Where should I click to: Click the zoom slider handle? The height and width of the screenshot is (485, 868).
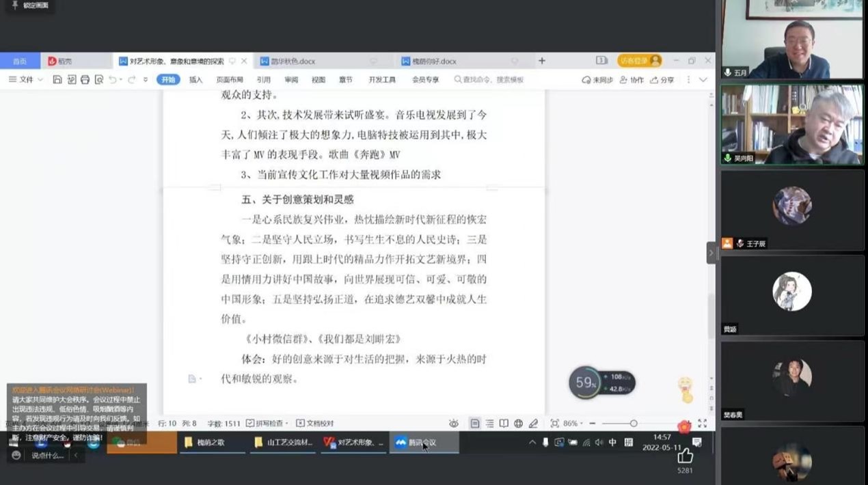coord(634,424)
